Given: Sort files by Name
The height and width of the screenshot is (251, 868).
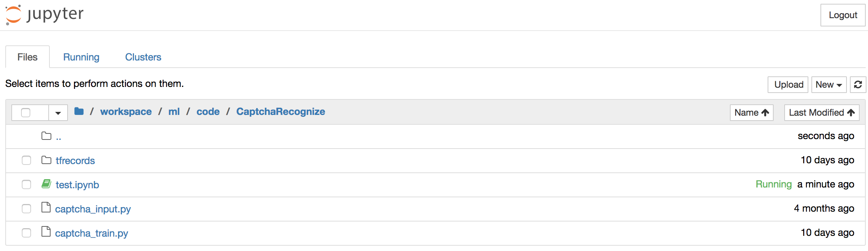Looking at the screenshot, I should click(x=751, y=113).
